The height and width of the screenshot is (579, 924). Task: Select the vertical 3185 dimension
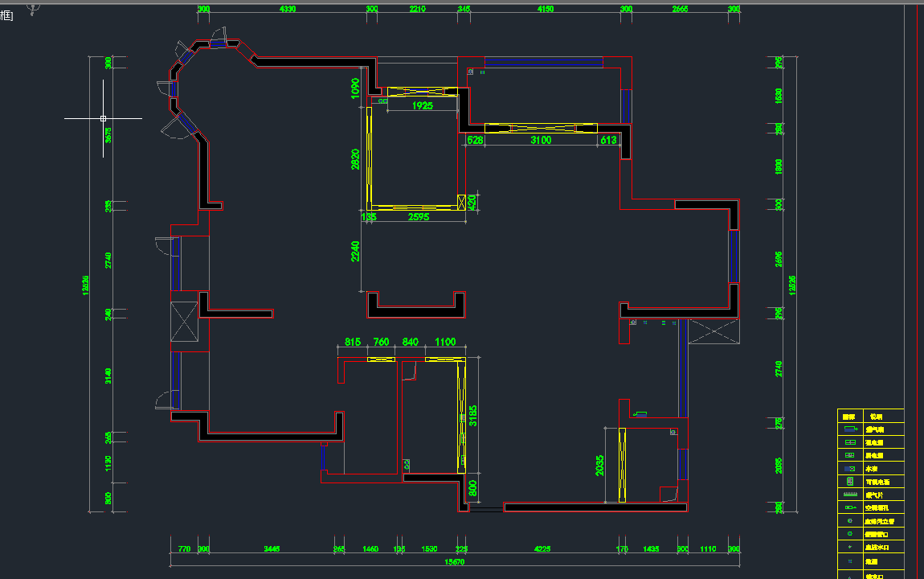pyautogui.click(x=472, y=416)
